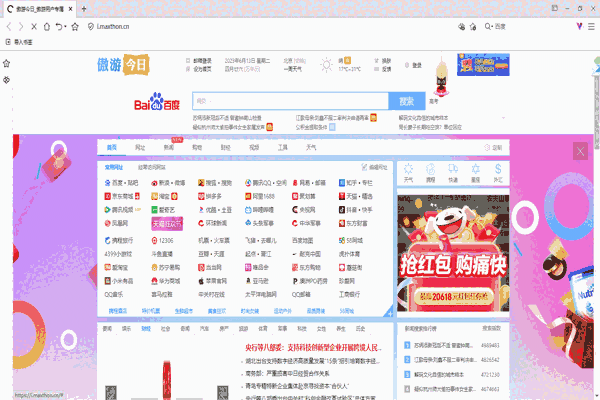Select the 常用网址 sub-tab
The height and width of the screenshot is (400, 600).
(114, 167)
